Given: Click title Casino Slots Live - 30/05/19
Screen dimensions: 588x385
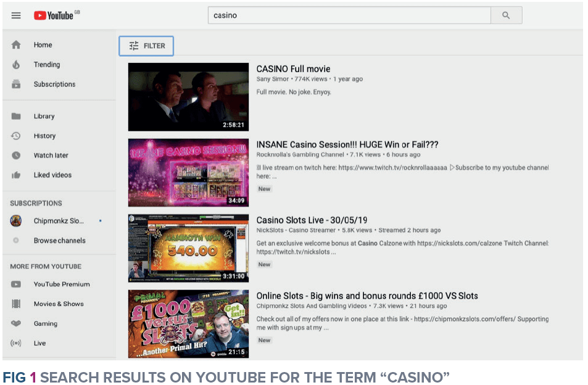Looking at the screenshot, I should tap(312, 220).
